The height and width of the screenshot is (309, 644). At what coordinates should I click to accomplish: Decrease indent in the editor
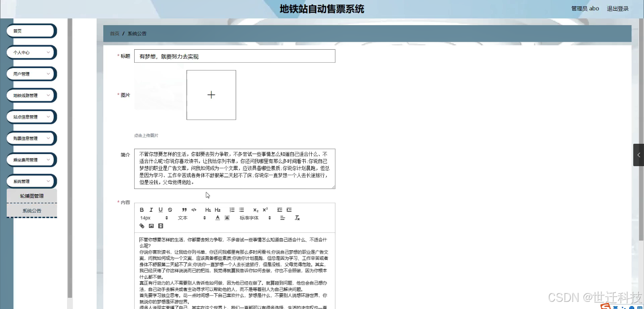point(280,210)
